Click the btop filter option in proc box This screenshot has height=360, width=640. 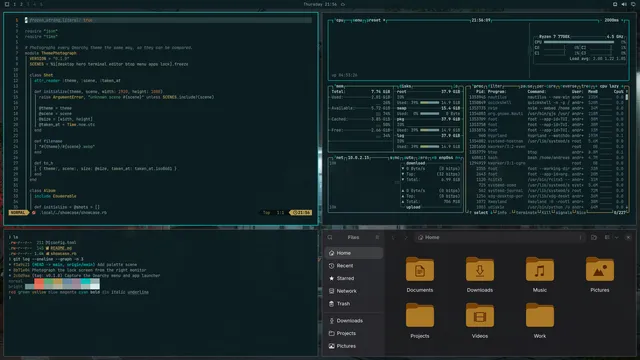point(496,87)
